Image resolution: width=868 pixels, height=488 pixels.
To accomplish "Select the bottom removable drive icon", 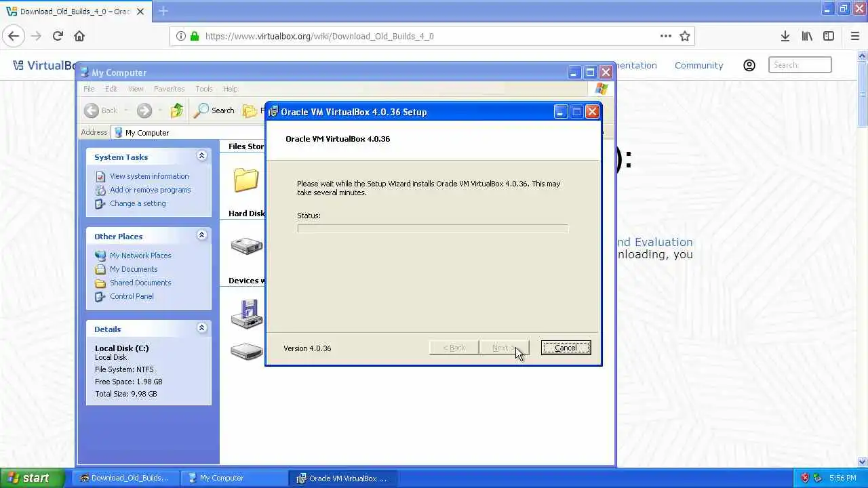I will click(x=246, y=351).
